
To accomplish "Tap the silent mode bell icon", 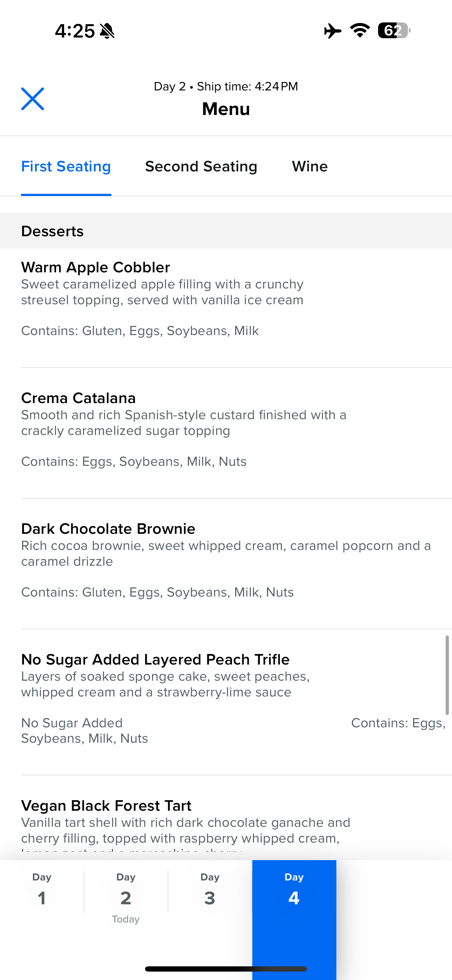I will pos(107,31).
